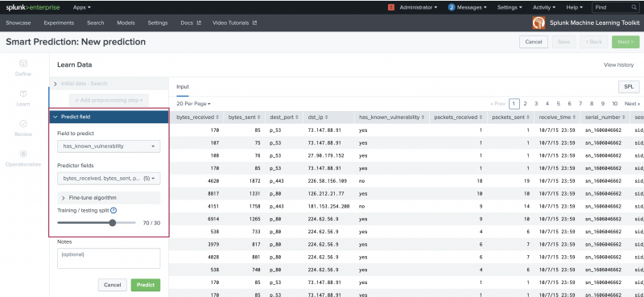Open the Apps dropdown menu
Screen dimensions: 644x297
82,7
